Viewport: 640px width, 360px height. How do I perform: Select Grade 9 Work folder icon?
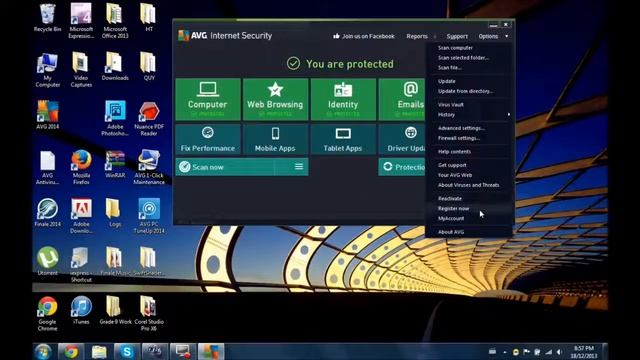[115, 310]
